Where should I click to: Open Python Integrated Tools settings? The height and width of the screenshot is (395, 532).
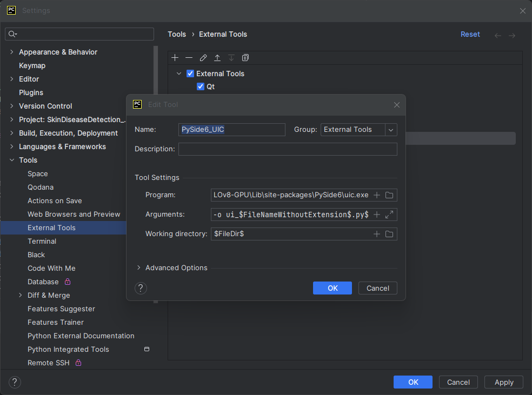(x=68, y=350)
